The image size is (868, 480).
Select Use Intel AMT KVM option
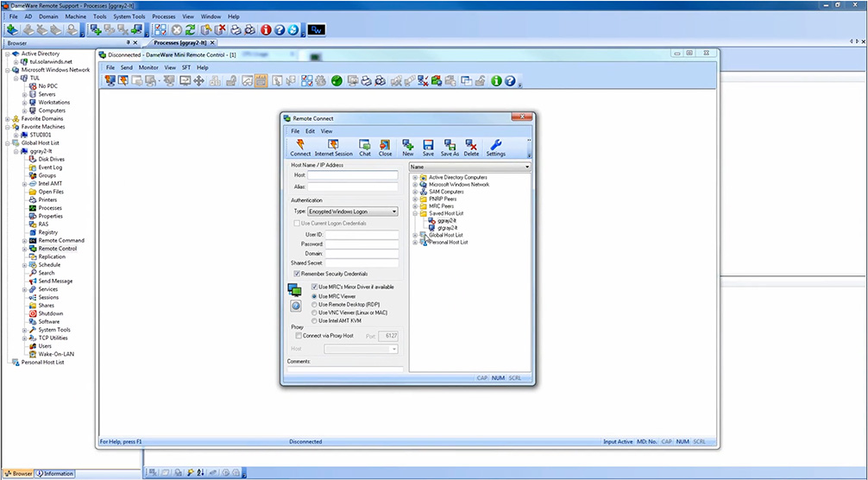314,320
